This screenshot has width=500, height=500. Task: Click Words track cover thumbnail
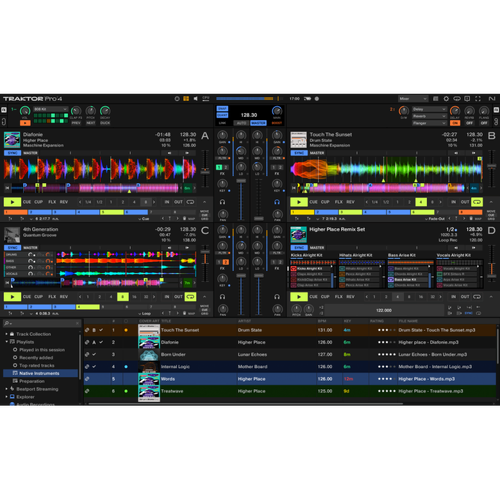[149, 379]
